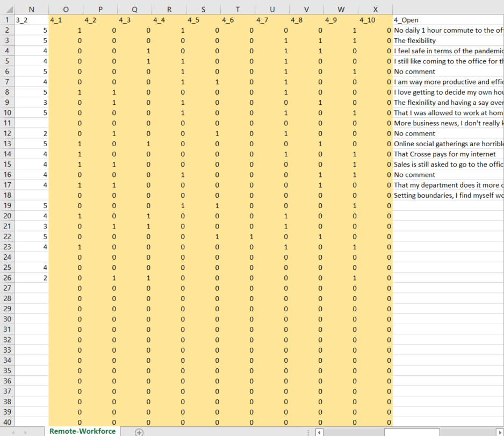Open the Remote-Workforce sheet tab
Viewport: 504px width, 436px height.
[x=82, y=431]
